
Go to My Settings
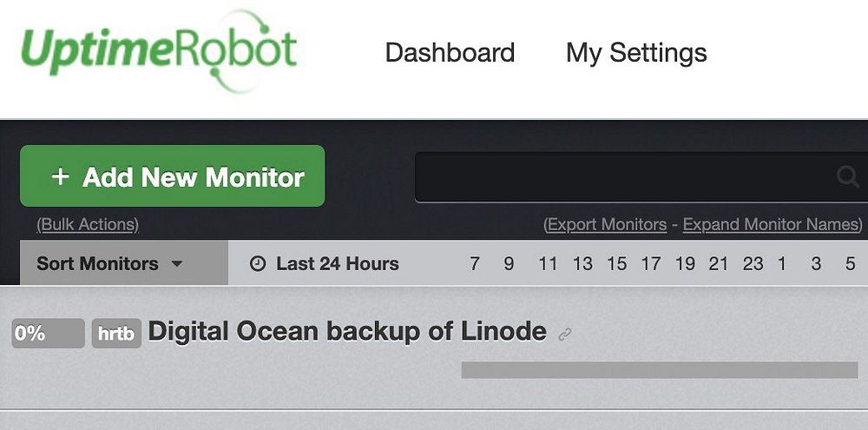pos(636,53)
